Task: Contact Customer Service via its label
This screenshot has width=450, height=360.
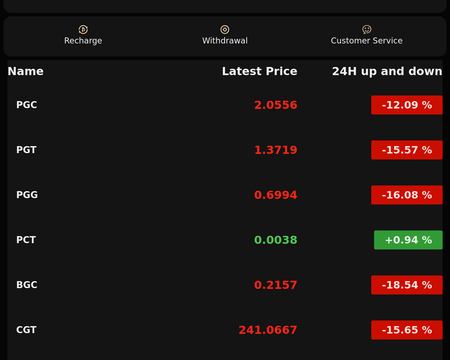Action: tap(367, 41)
